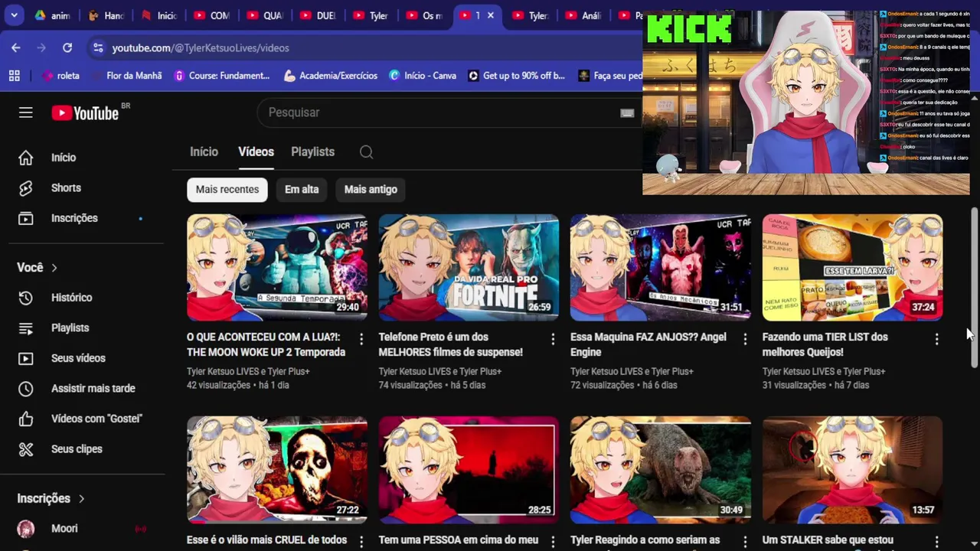Expand the Inscrições section chevron
The image size is (980, 551).
[x=81, y=499]
